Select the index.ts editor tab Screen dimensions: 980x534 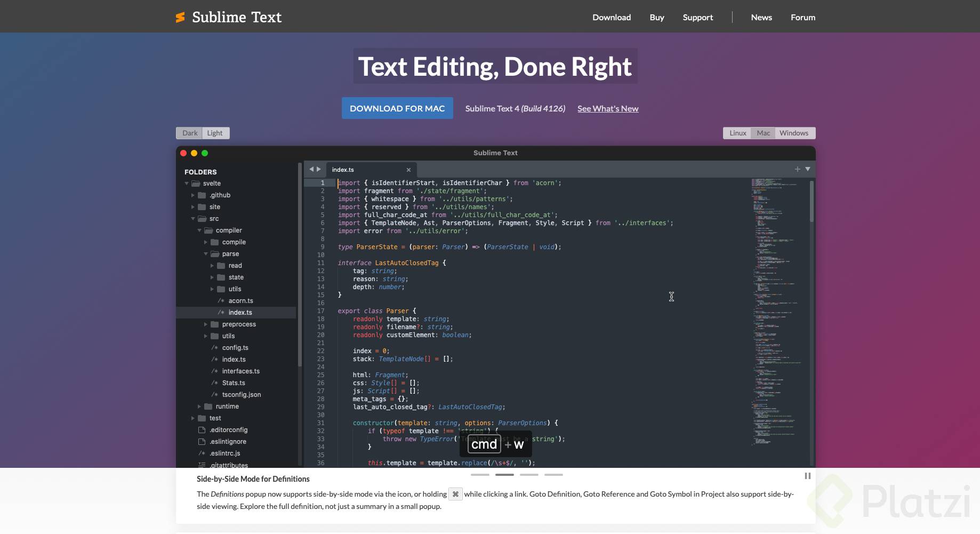(371, 170)
